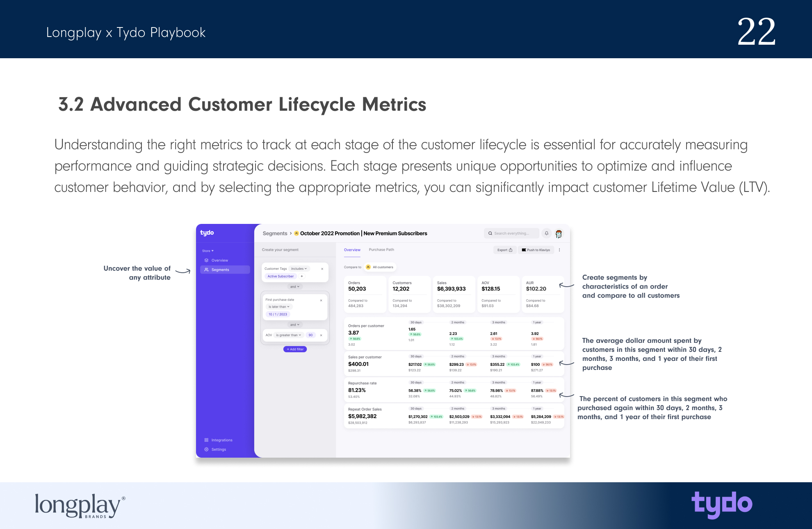The image size is (812, 529).
Task: Click the Export button
Action: 504,250
